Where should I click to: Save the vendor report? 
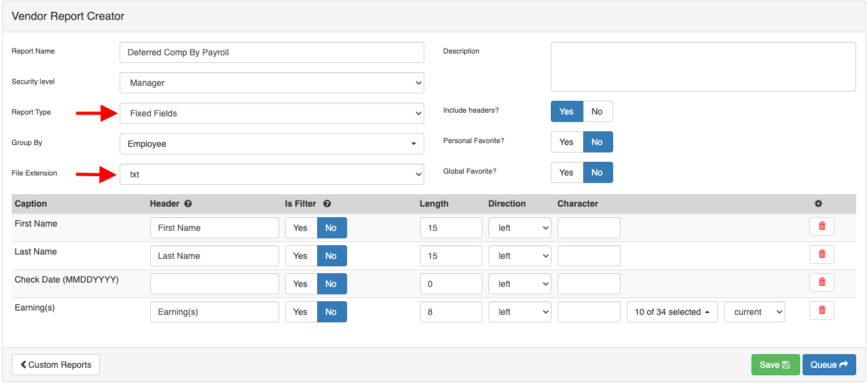pos(775,364)
